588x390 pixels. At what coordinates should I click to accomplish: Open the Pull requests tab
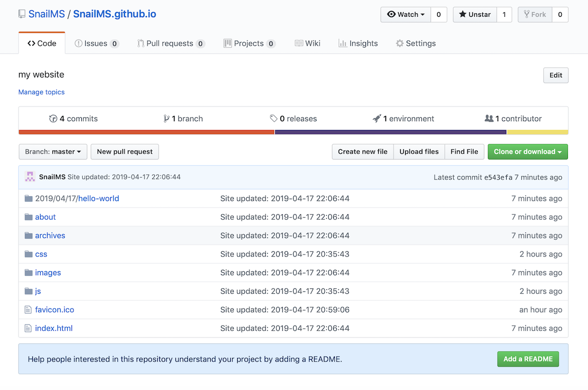point(171,43)
